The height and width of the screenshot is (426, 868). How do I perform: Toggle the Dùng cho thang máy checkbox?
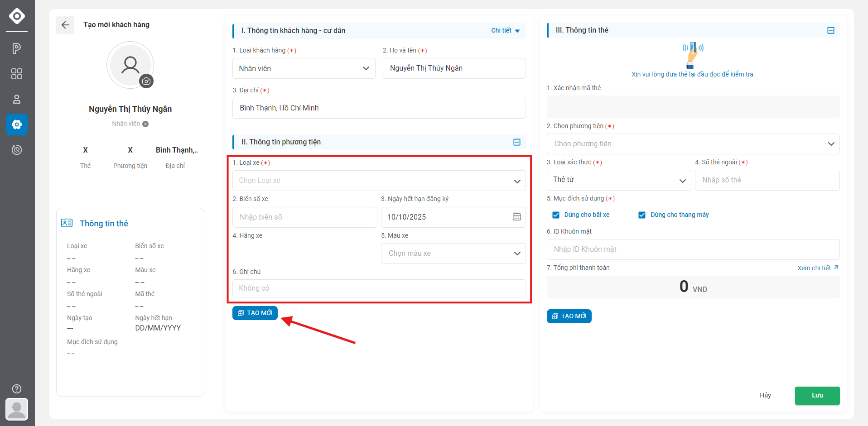click(642, 215)
